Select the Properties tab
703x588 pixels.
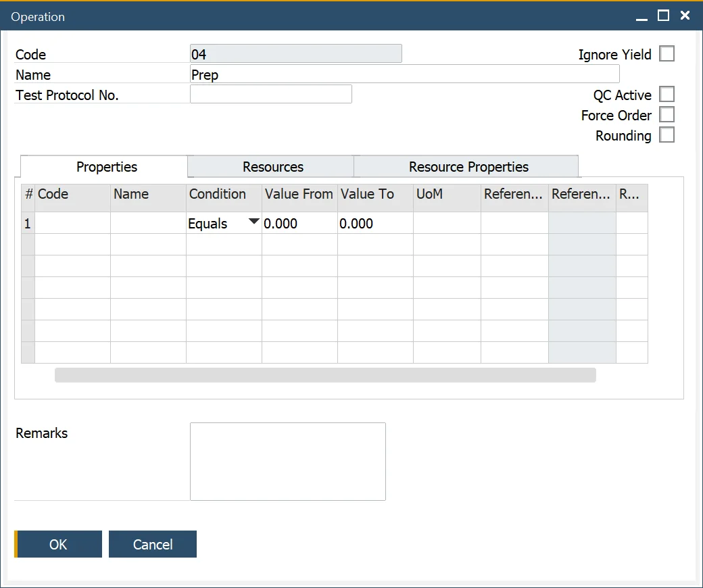pyautogui.click(x=107, y=167)
